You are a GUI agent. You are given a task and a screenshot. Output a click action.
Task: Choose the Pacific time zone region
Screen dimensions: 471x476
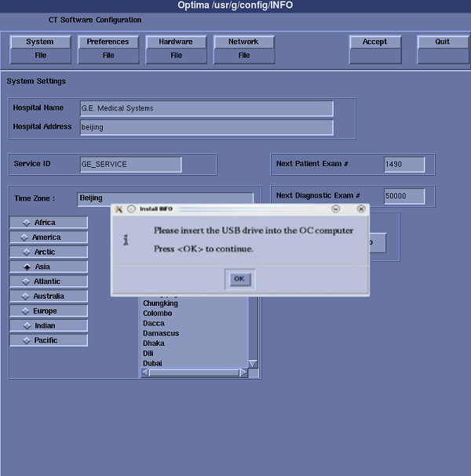click(48, 340)
